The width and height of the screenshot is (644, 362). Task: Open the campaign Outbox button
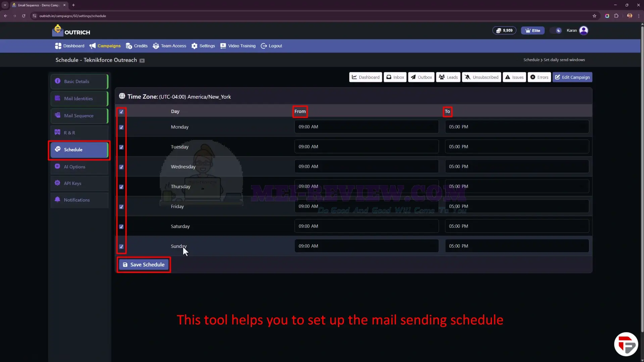click(421, 77)
